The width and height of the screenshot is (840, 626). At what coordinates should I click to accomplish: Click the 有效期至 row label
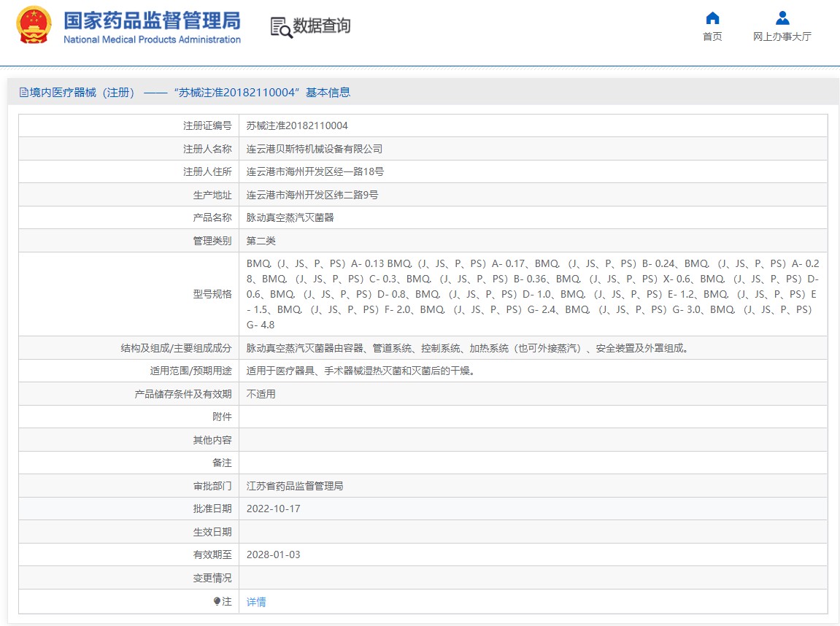coord(212,554)
